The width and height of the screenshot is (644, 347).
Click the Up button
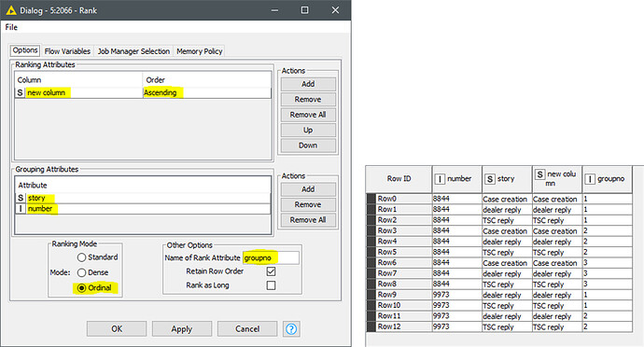tap(308, 131)
